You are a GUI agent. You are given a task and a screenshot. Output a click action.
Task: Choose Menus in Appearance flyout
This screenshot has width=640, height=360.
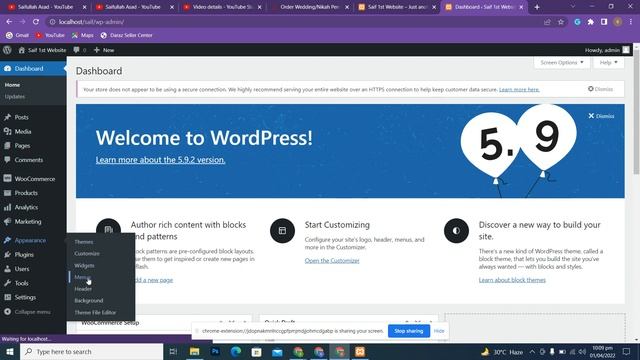coord(82,277)
